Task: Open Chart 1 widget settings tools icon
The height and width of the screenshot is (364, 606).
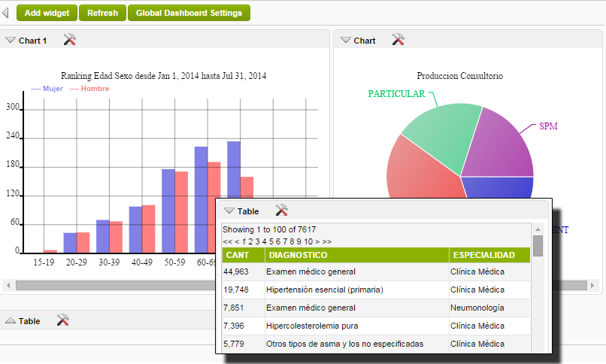Action: coord(70,40)
